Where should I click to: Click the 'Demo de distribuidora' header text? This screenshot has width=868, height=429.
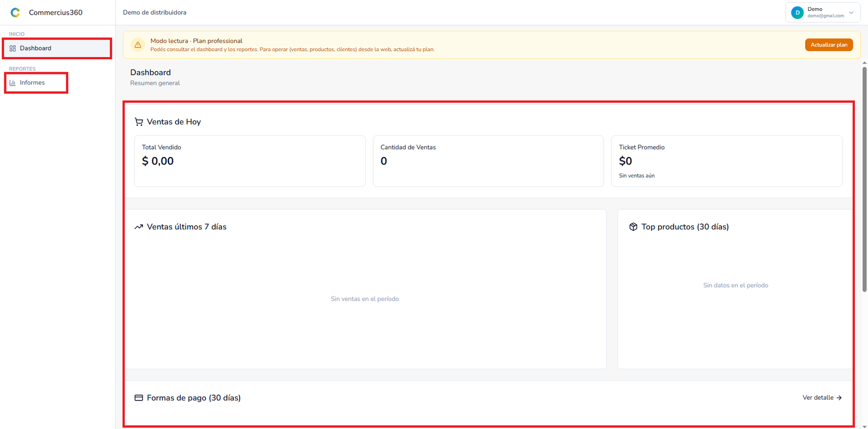tap(155, 12)
